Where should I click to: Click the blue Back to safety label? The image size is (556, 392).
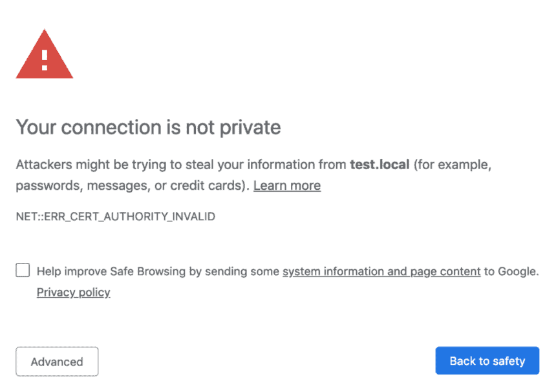[x=487, y=360]
